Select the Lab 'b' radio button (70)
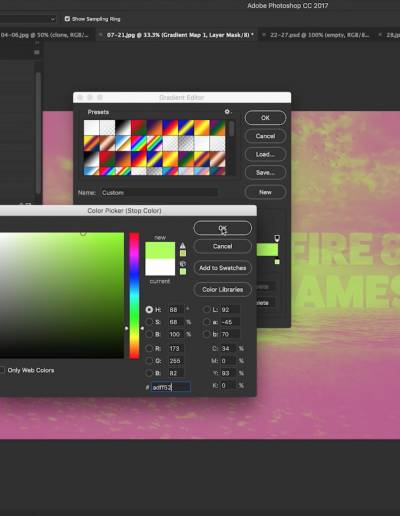Image resolution: width=400 pixels, height=516 pixels. pyautogui.click(x=207, y=334)
